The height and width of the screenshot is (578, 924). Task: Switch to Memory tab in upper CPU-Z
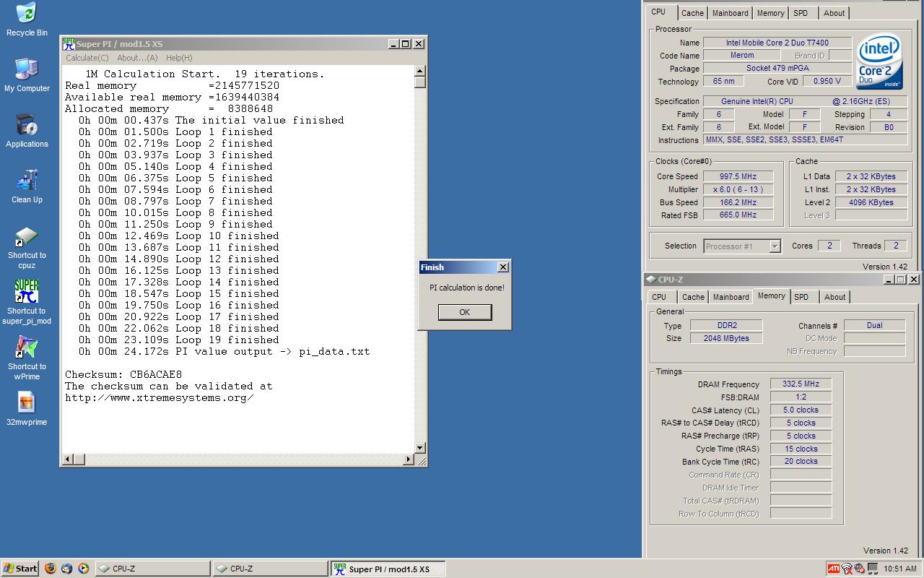771,13
